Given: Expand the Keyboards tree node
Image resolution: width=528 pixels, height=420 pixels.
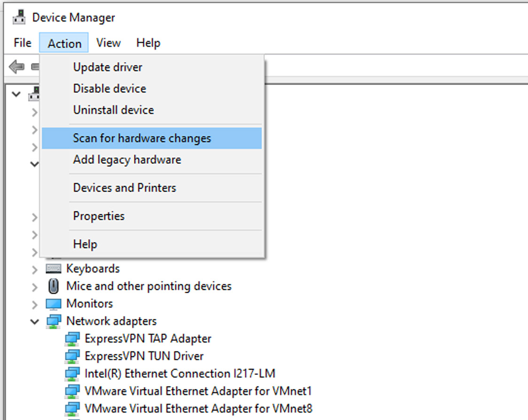Looking at the screenshot, I should [x=34, y=269].
